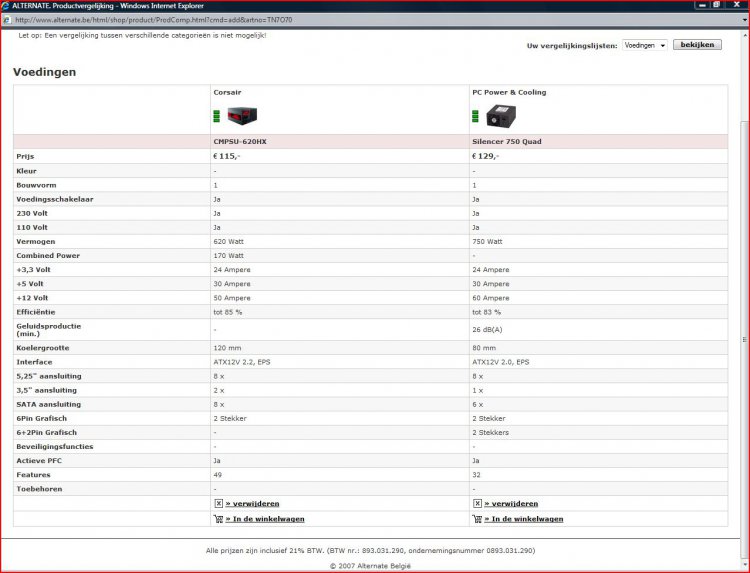Click the 26 dB(A) value

point(487,330)
